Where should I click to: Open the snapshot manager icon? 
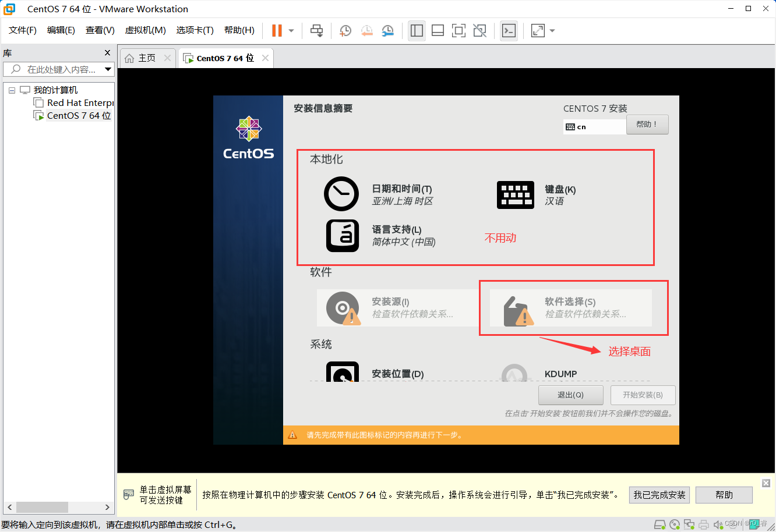[387, 31]
